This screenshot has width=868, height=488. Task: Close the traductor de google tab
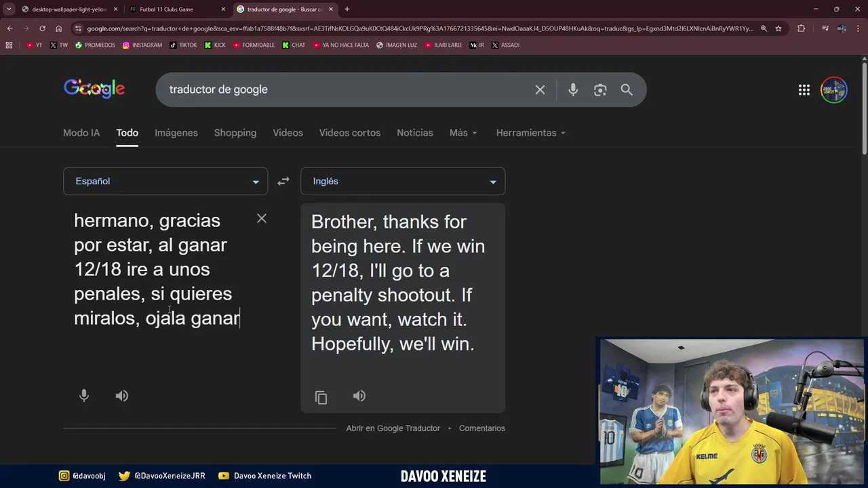(330, 9)
